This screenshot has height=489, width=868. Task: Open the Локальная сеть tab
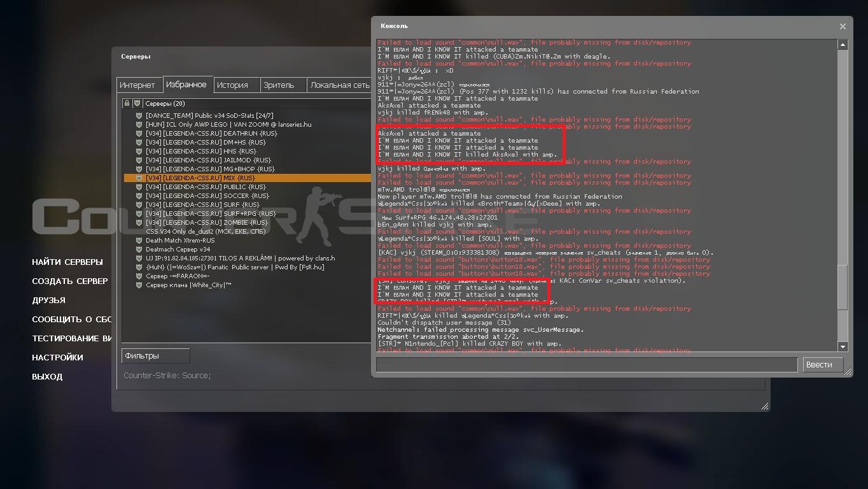(x=340, y=85)
